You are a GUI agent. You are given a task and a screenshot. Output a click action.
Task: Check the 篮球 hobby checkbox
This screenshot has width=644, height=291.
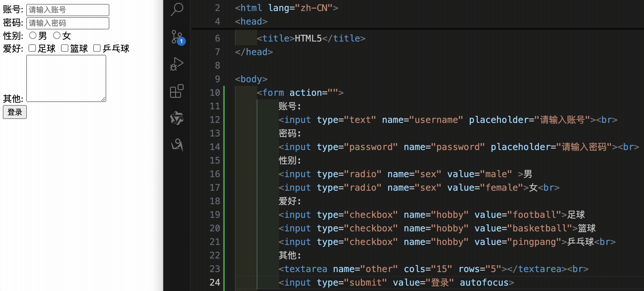65,48
